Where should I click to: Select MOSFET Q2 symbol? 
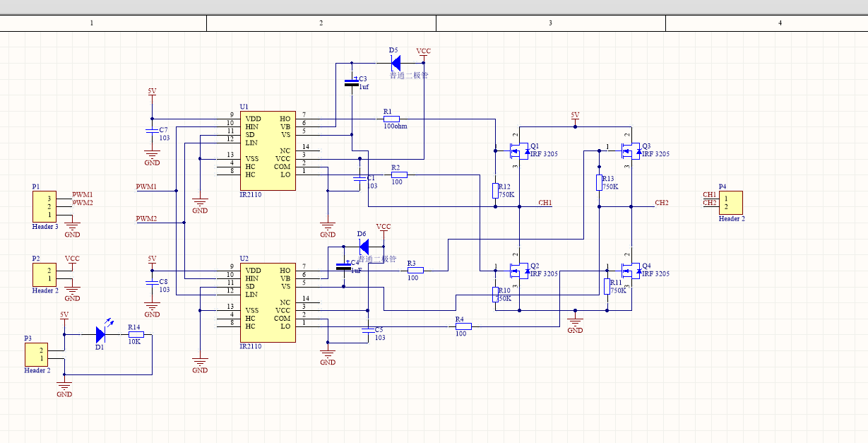[519, 271]
